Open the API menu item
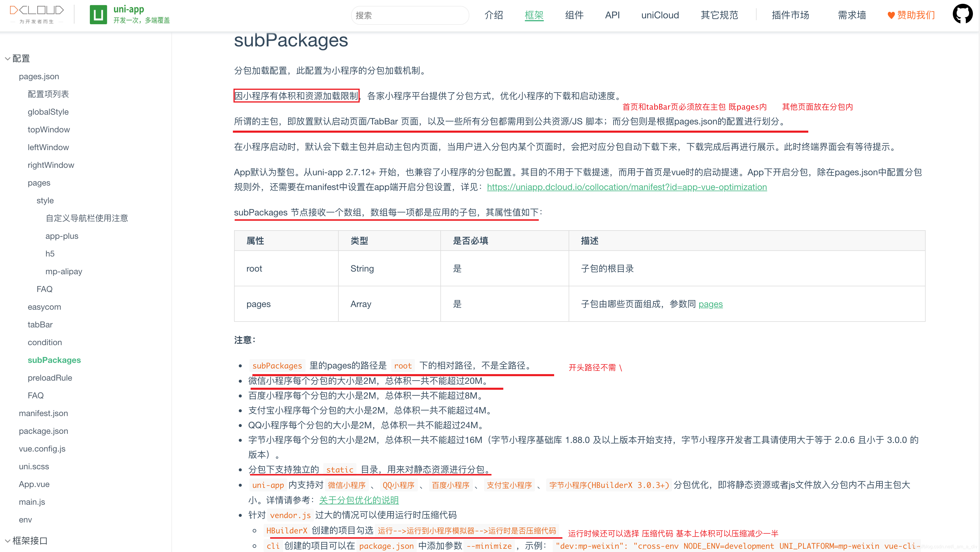The height and width of the screenshot is (552, 980). pos(612,15)
